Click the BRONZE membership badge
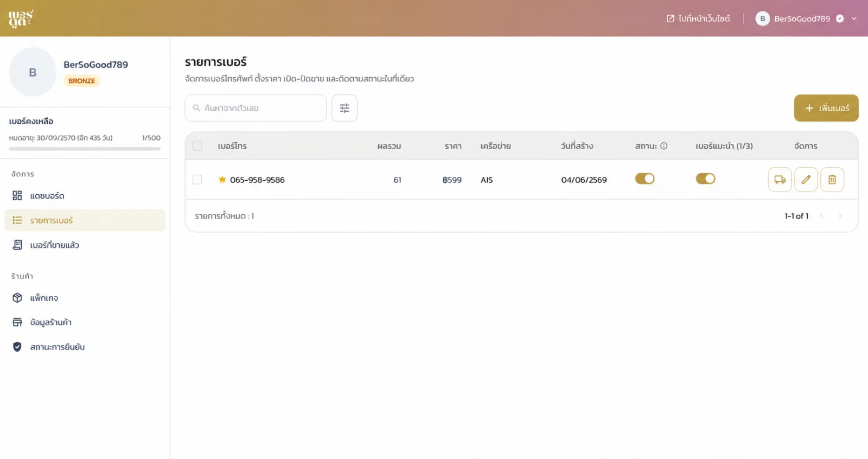 tap(81, 81)
